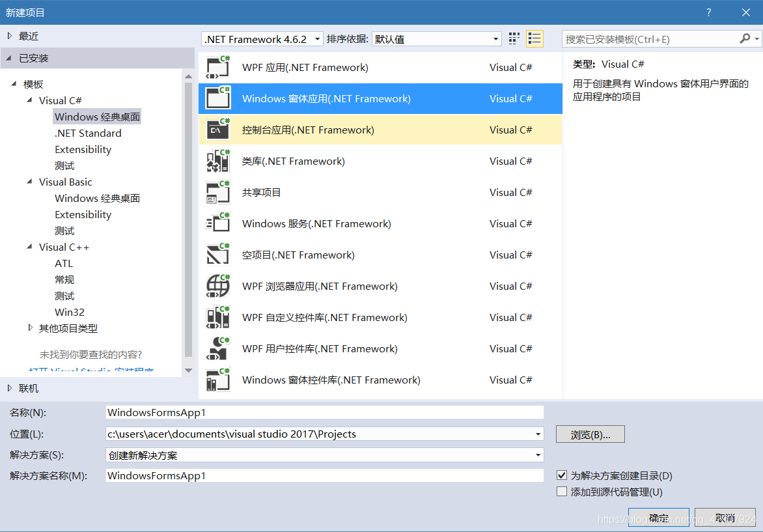Click the solution name input field
Image resolution: width=763 pixels, height=532 pixels.
pos(325,475)
